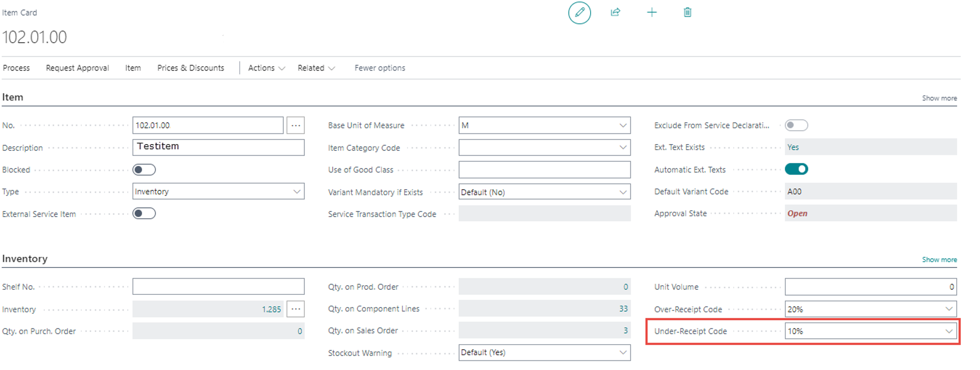Open the ellipsis button beside Inventory field
980x370 pixels.
tap(296, 309)
